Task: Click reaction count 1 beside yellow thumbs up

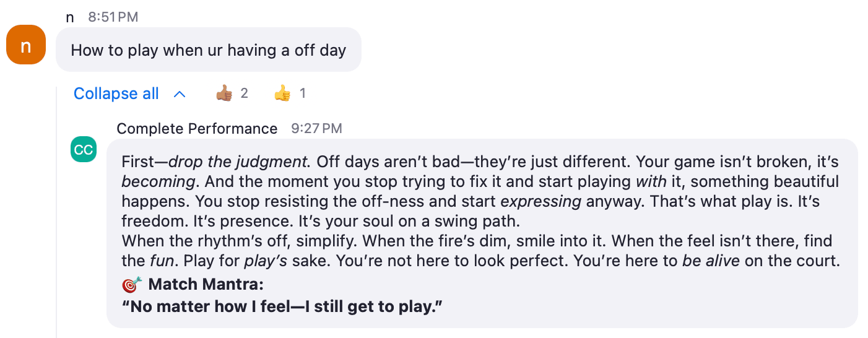Action: click(x=303, y=93)
